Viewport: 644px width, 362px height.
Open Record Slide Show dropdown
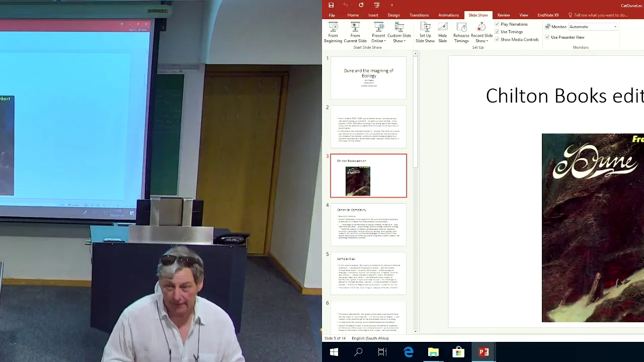481,33
